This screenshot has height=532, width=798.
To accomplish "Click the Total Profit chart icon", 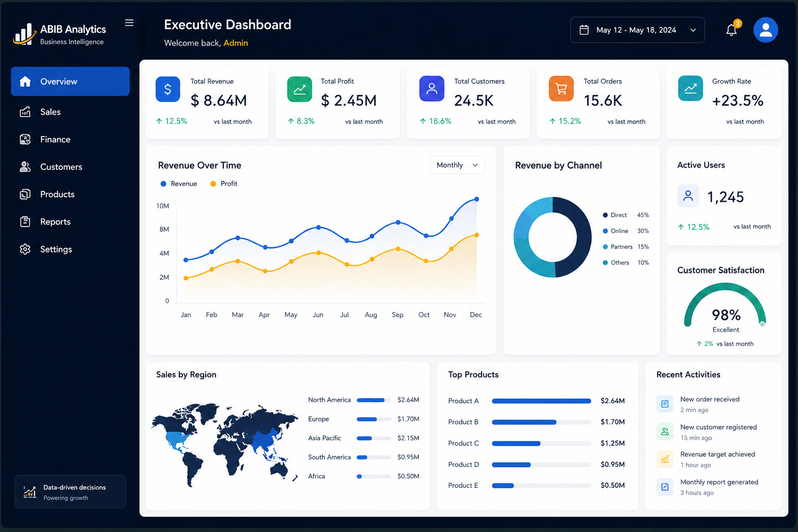I will point(300,89).
